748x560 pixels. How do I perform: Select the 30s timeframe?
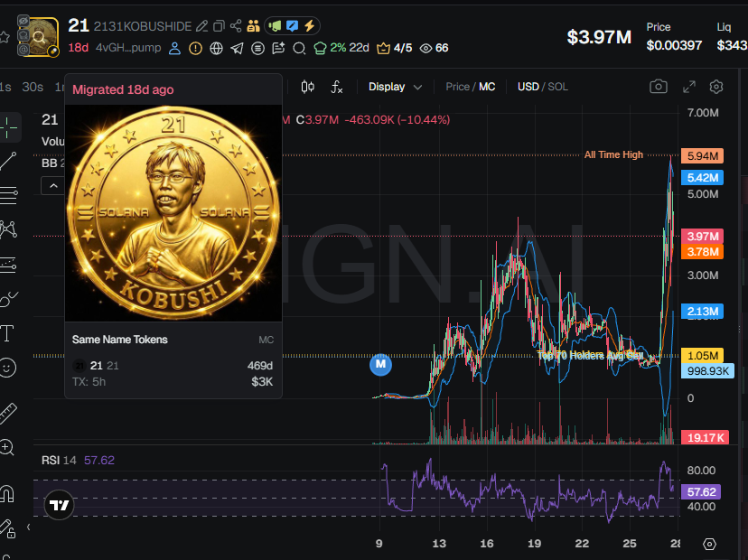click(33, 87)
